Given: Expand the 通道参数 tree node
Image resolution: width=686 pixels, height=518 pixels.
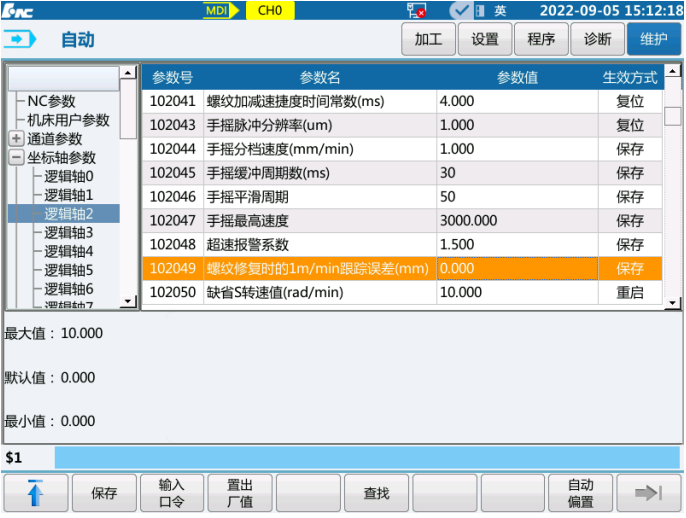Looking at the screenshot, I should 16,139.
